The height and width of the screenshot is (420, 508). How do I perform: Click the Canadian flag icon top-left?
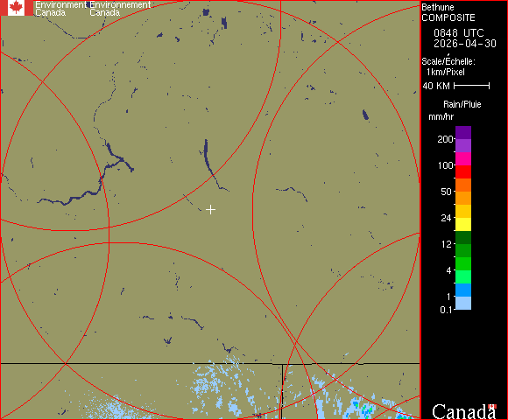[x=16, y=8]
